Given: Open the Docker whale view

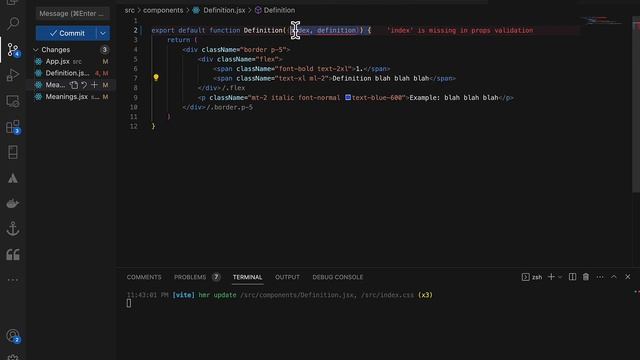Looking at the screenshot, I should click(x=13, y=204).
